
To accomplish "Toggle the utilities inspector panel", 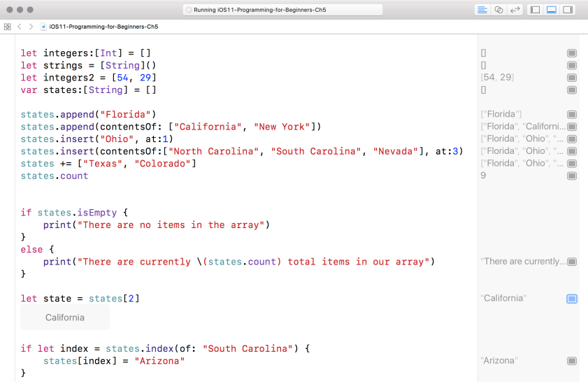I will (x=568, y=10).
